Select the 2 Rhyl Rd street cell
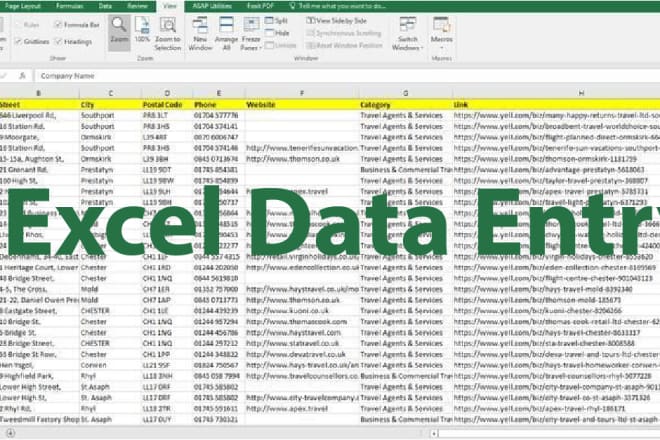 click(40, 408)
